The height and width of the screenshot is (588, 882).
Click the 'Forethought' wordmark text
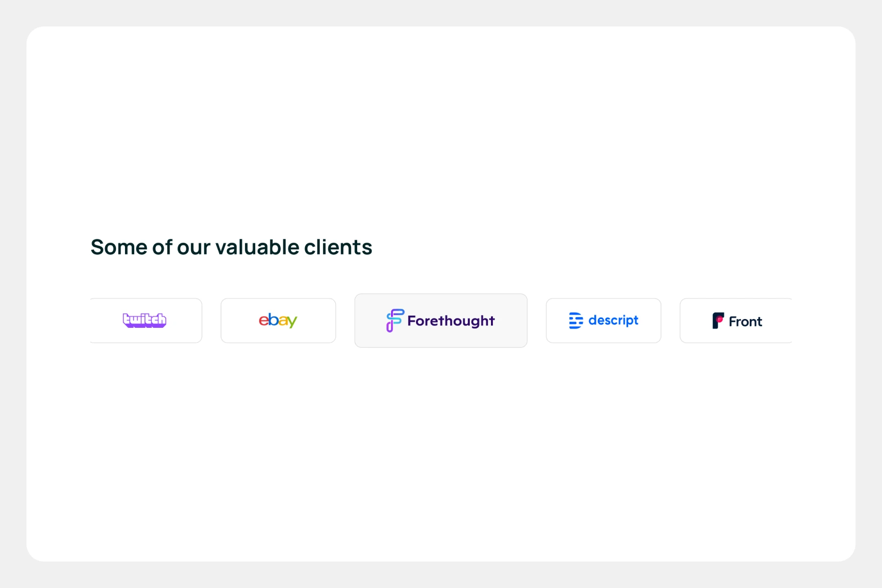pos(451,321)
